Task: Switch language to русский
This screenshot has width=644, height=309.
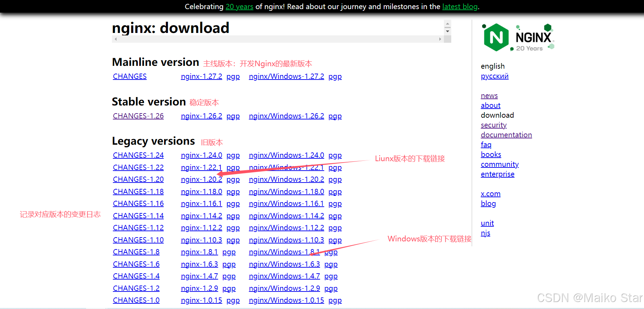Action: click(495, 76)
